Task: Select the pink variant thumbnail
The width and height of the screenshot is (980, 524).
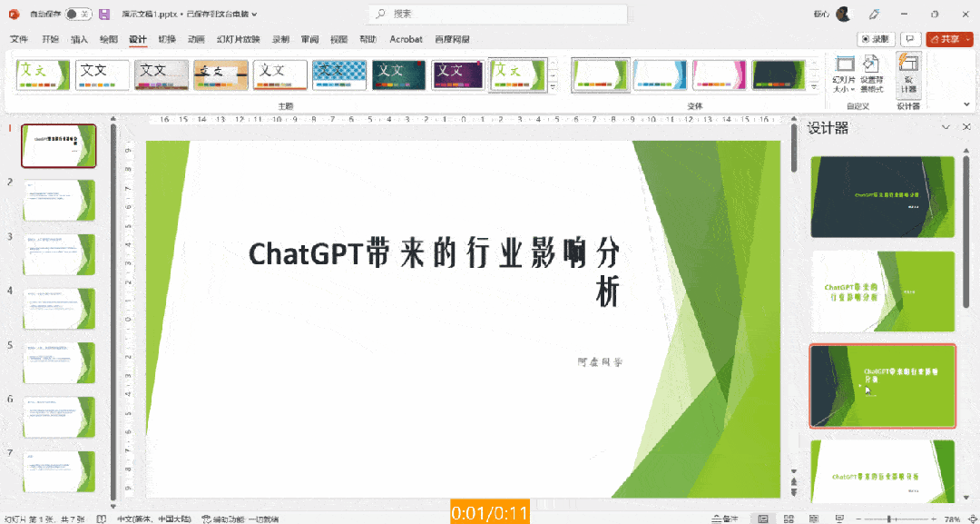Action: point(719,75)
